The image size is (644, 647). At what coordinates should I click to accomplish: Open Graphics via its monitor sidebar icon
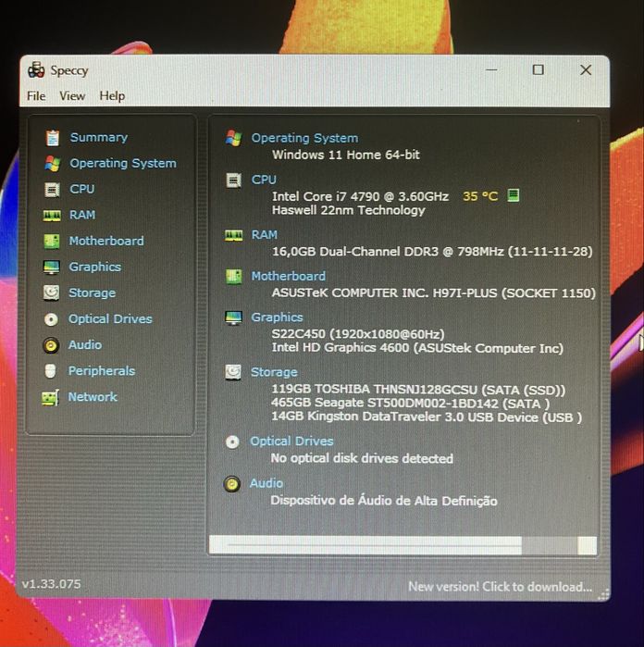tap(52, 268)
